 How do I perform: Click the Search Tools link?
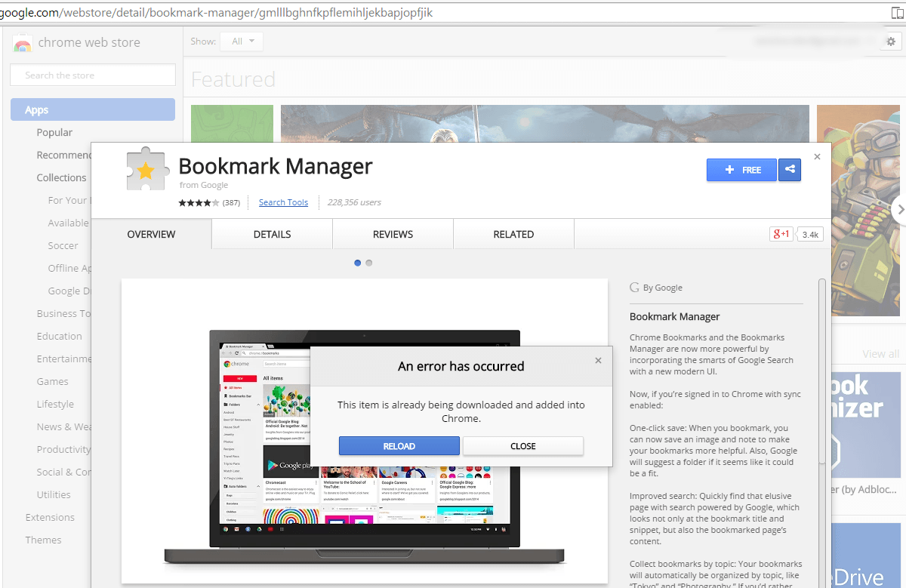click(x=283, y=202)
